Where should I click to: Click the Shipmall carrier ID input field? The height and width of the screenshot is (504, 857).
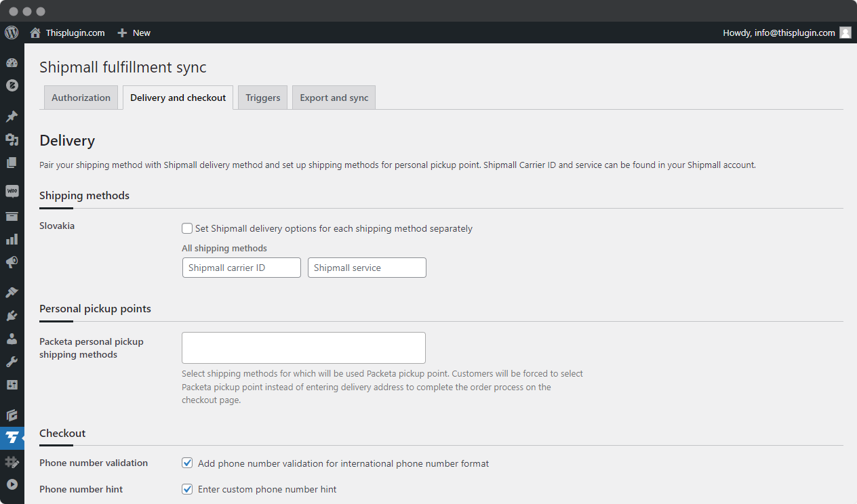pyautogui.click(x=241, y=268)
